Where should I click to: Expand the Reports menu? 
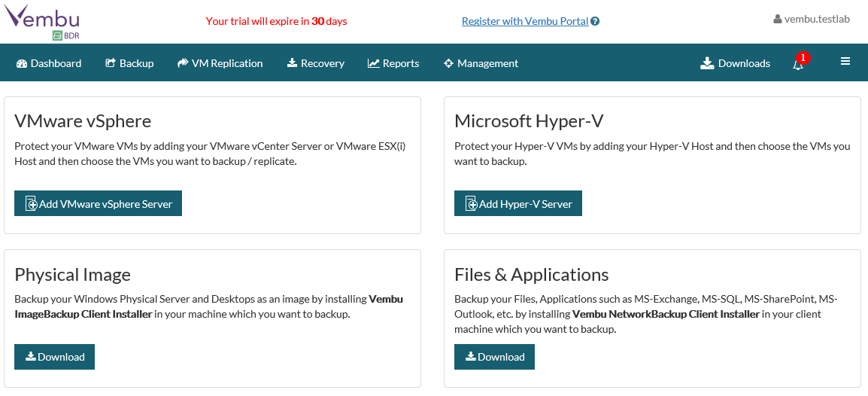[393, 63]
